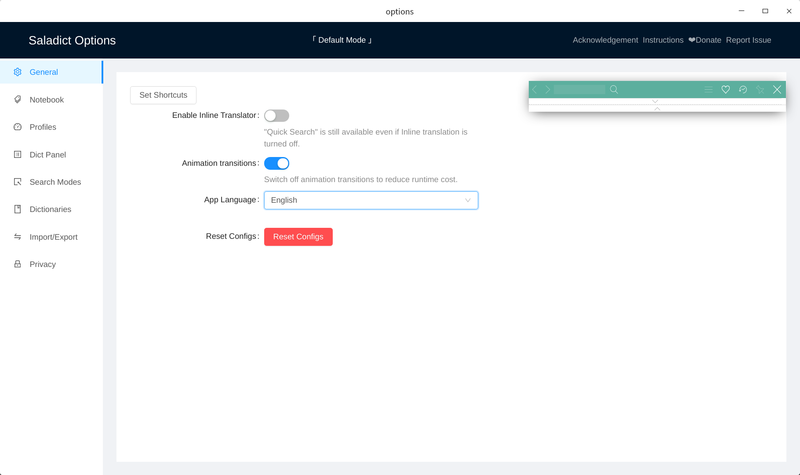Click the dict panel search input field

(x=579, y=90)
